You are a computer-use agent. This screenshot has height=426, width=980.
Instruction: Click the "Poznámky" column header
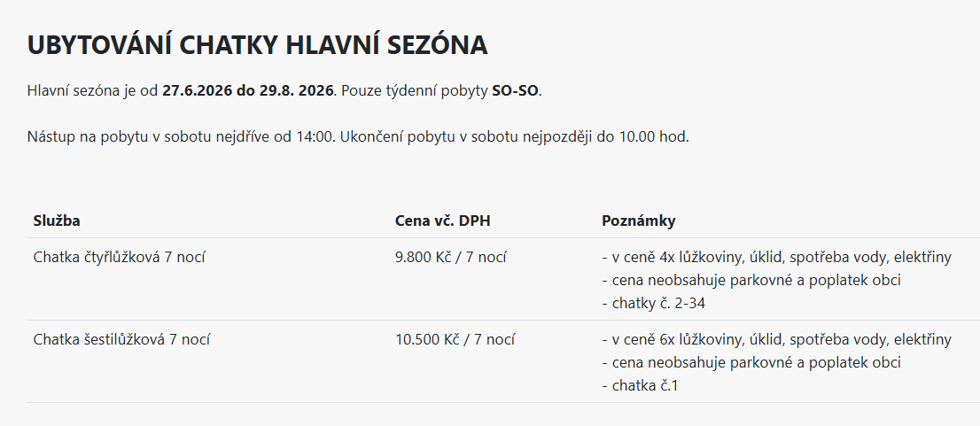[638, 221]
